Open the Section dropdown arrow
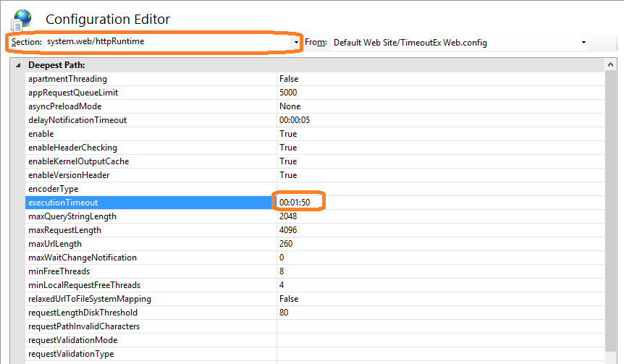Screen dimensions: 624x364 pyautogui.click(x=296, y=43)
